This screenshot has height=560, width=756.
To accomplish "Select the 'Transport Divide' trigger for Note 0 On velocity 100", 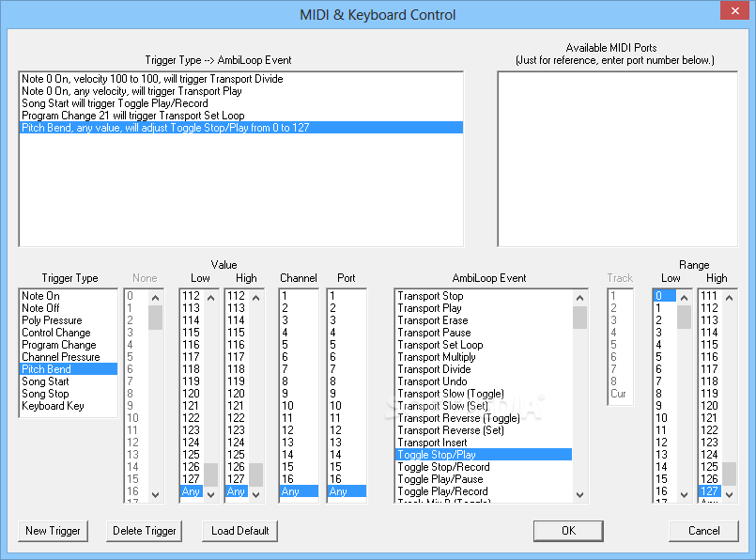I will coord(241,79).
